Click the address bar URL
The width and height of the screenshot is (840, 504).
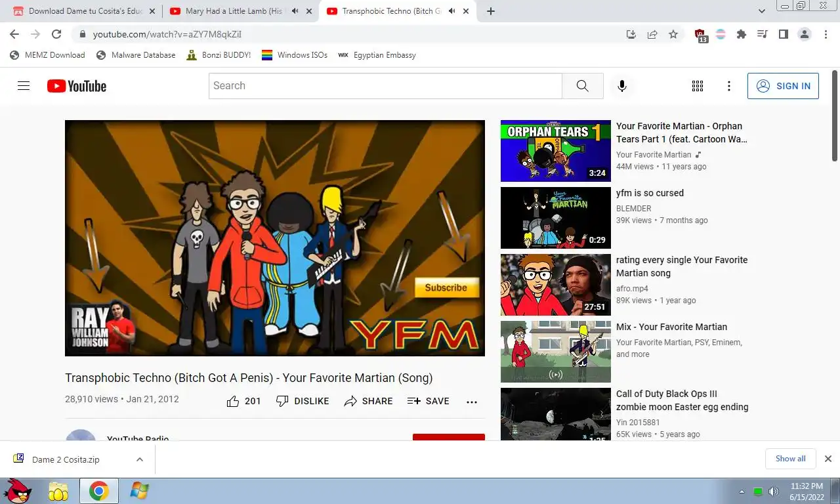click(167, 34)
